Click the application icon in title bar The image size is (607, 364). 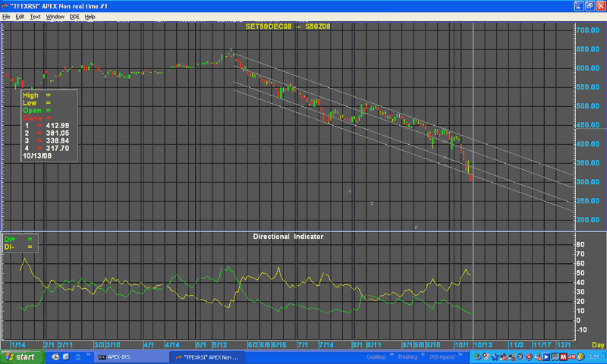[x=5, y=6]
